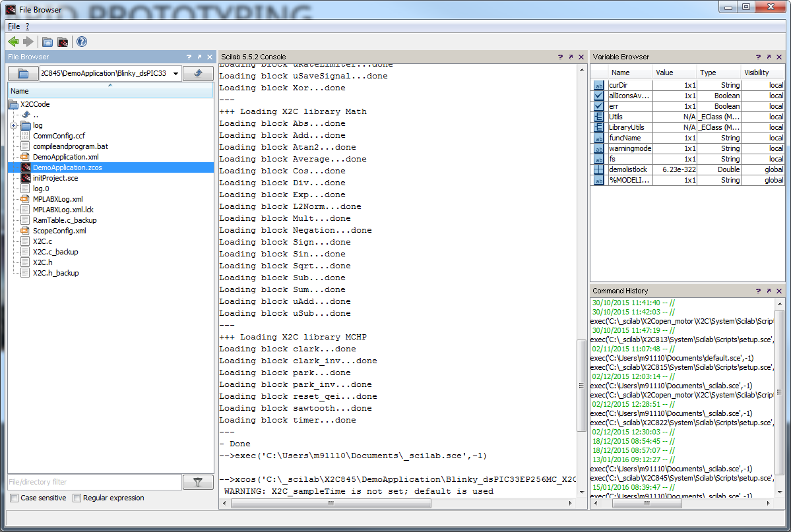This screenshot has height=532, width=791.
Task: Select DemoApplication.zcos in file list
Action: [x=67, y=167]
